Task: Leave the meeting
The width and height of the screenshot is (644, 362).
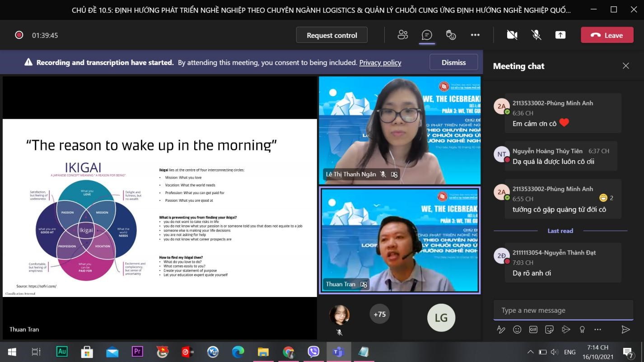Action: point(607,35)
